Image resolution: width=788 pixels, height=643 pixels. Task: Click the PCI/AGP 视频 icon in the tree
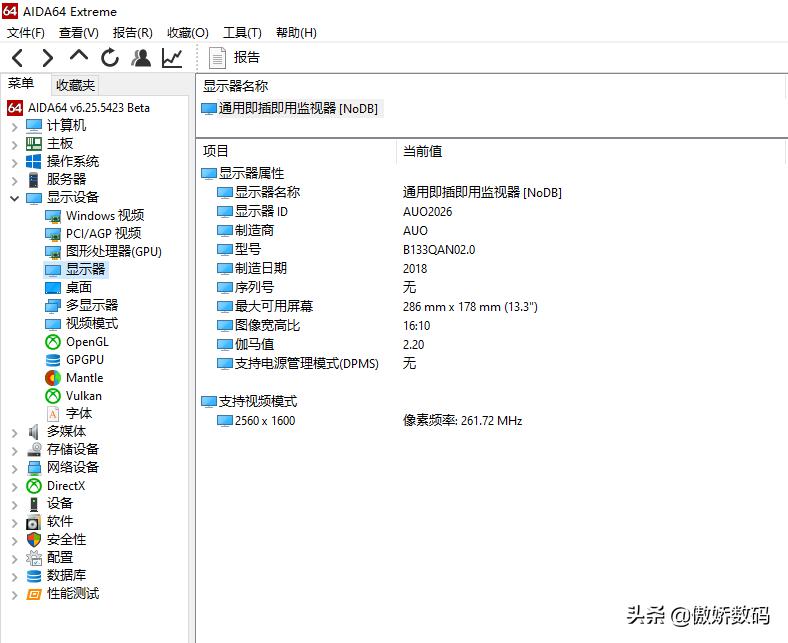click(53, 234)
